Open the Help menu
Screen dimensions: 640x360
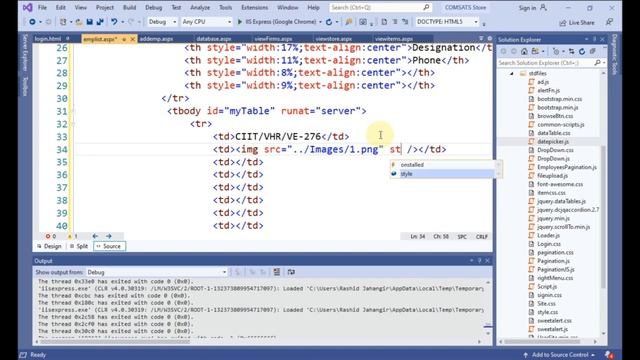(313, 8)
